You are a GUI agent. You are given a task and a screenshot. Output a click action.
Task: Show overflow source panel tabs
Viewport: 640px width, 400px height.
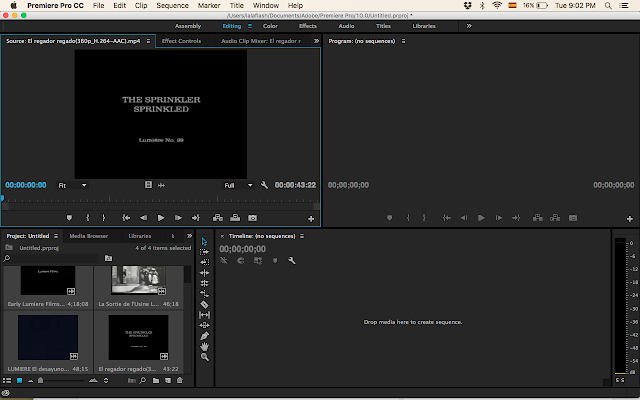click(316, 41)
